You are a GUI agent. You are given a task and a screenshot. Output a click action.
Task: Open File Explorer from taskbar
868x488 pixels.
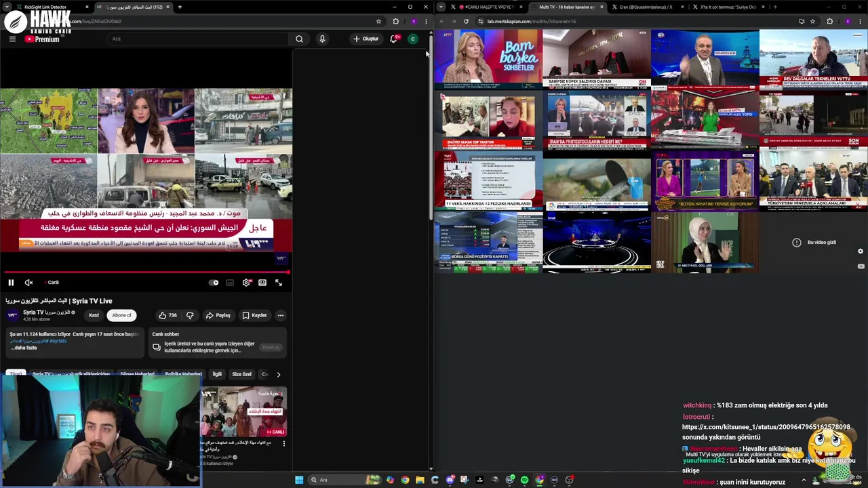pos(420,480)
